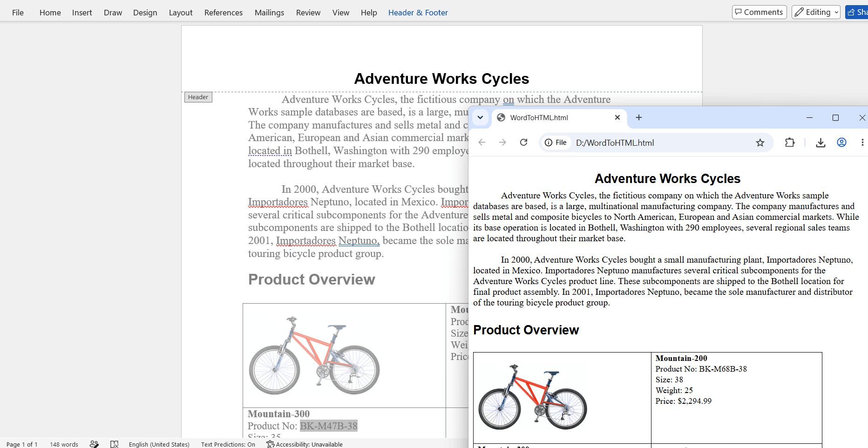Click the proofing errors book icon
Viewport: 868px width, 448px height.
coord(115,444)
